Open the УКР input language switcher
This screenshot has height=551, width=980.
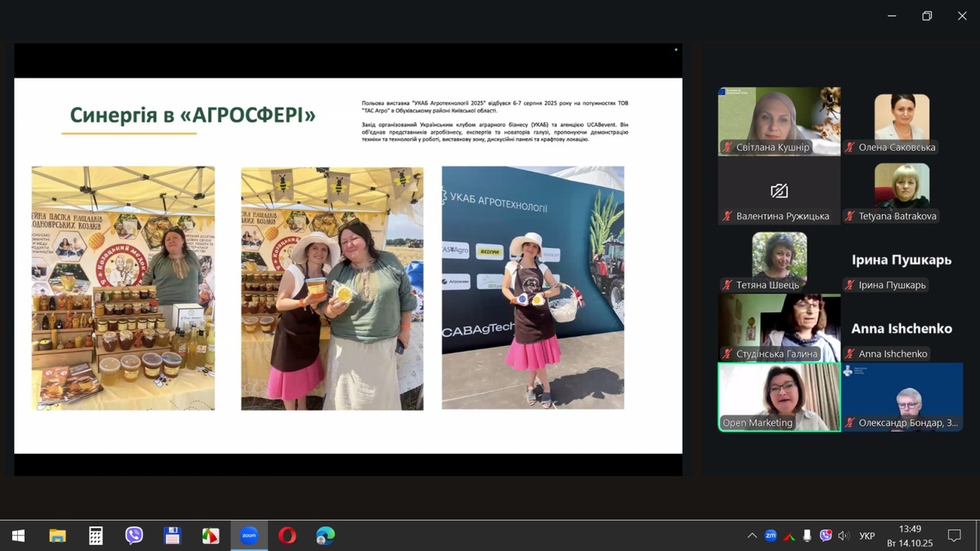(867, 535)
